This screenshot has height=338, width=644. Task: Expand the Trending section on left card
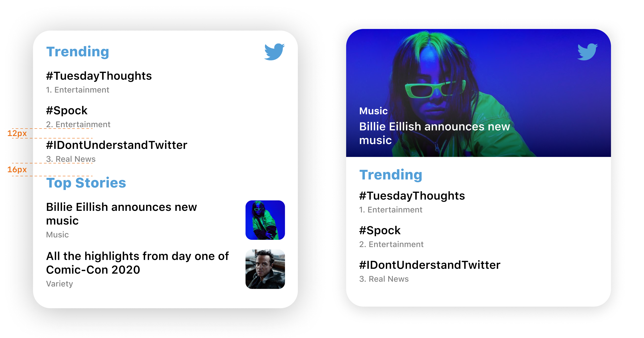78,52
